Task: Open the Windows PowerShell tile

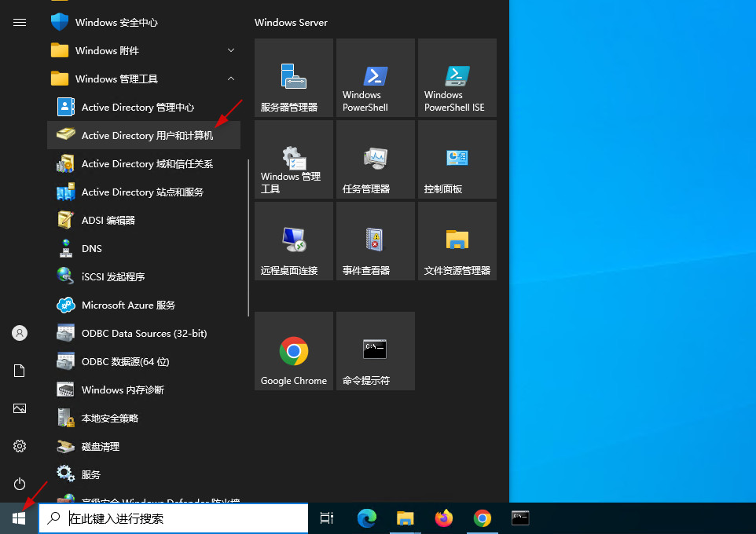Action: click(x=376, y=78)
